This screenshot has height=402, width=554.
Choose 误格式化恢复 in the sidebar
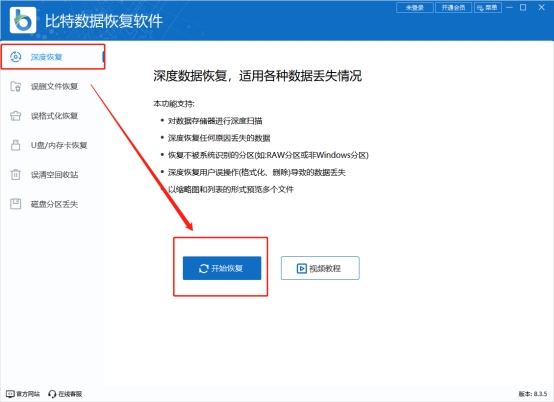pos(53,116)
